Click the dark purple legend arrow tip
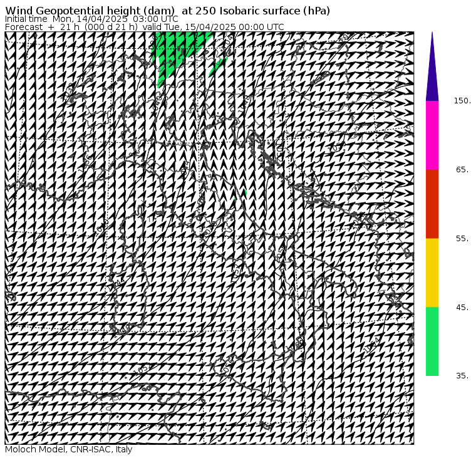The width and height of the screenshot is (476, 458). (432, 67)
